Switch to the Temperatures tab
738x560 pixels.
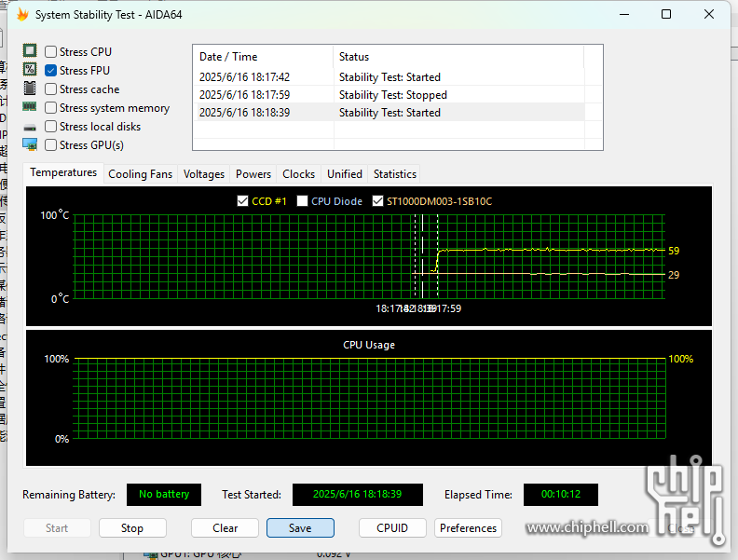click(x=63, y=172)
